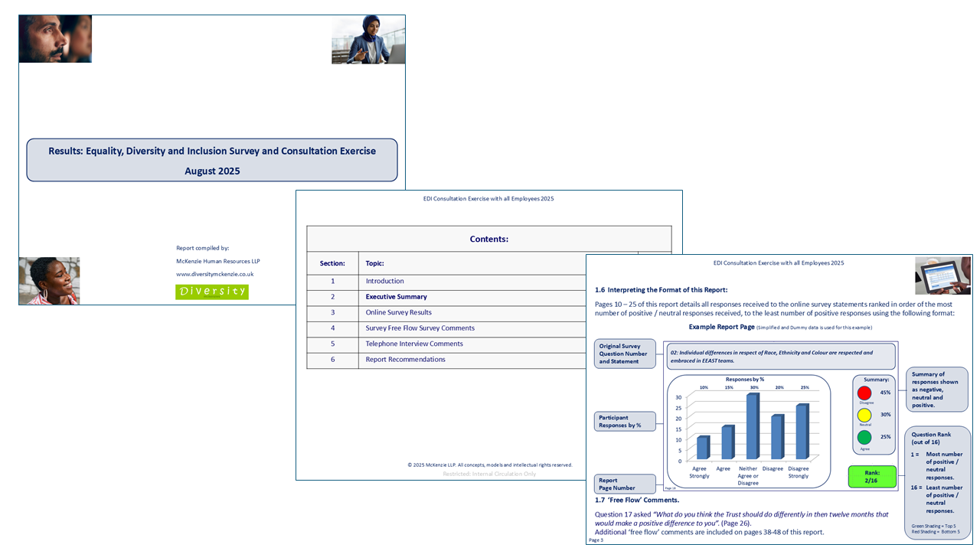Click the red Disagree circle
Image resolution: width=980 pixels, height=551 pixels.
864,393
